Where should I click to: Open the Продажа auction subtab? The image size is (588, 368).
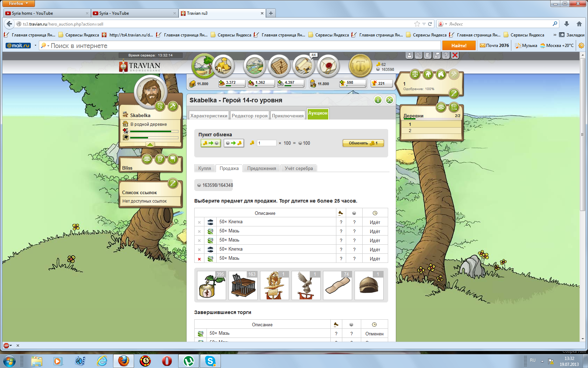click(x=229, y=168)
